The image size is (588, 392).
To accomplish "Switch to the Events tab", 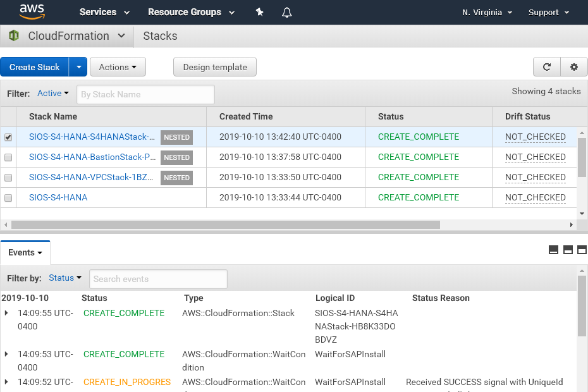I will [x=25, y=252].
